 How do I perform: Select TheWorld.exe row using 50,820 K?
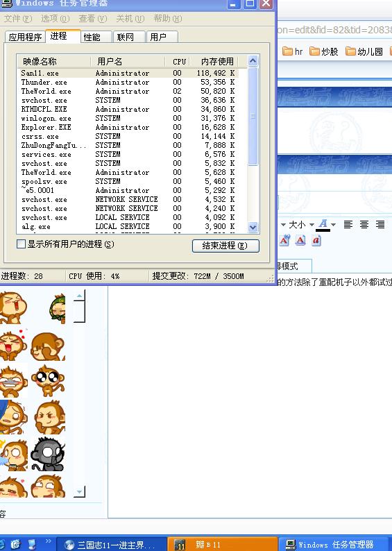pyautogui.click(x=128, y=91)
